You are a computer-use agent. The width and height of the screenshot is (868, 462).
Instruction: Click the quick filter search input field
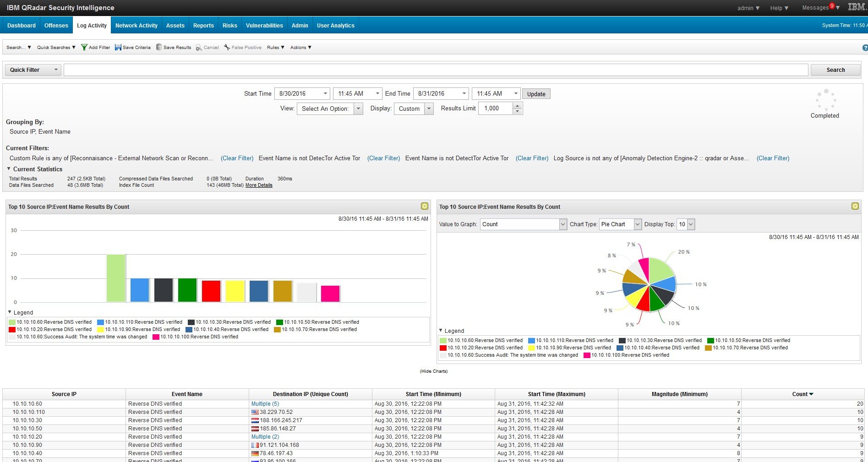(435, 70)
